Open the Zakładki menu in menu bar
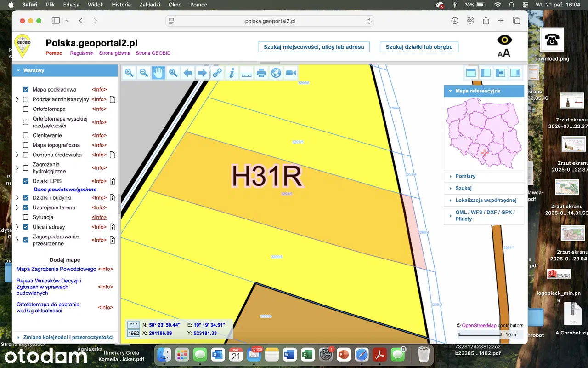Image resolution: width=588 pixels, height=368 pixels. [149, 5]
